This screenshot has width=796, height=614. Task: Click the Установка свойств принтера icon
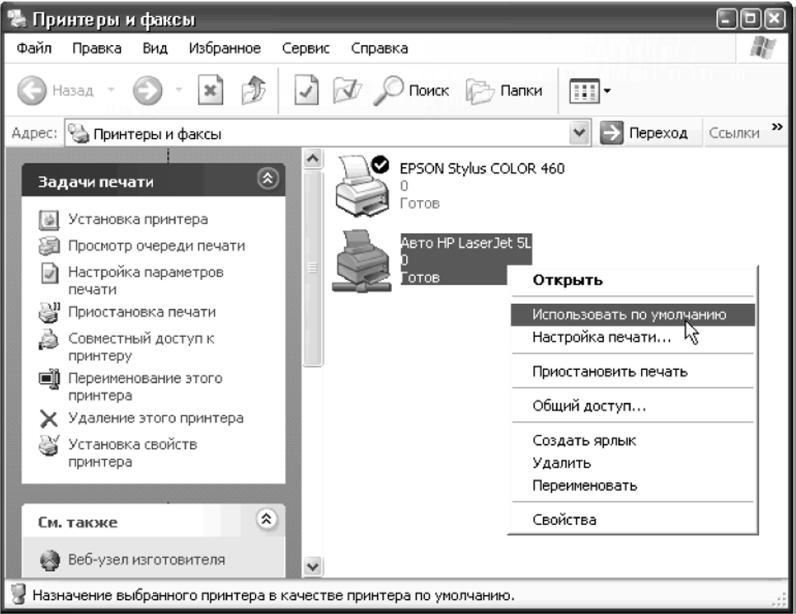(x=49, y=445)
